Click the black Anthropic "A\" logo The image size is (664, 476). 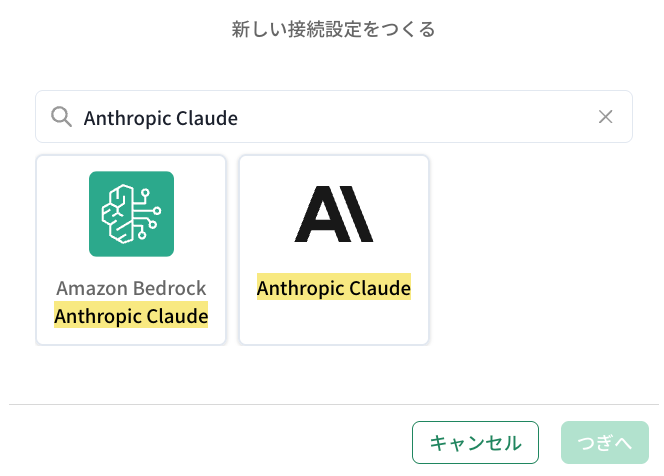334,214
